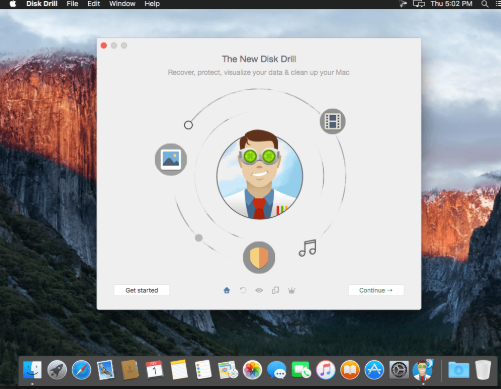
Task: Open the Edit menu
Action: [94, 4]
